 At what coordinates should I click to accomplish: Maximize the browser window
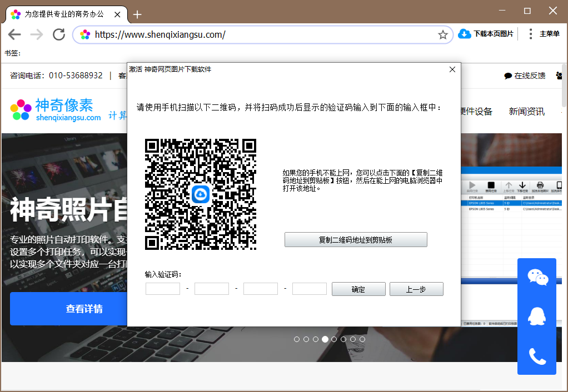click(x=527, y=11)
